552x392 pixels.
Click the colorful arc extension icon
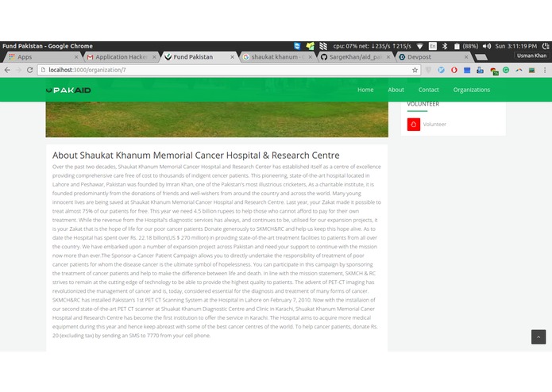519,70
